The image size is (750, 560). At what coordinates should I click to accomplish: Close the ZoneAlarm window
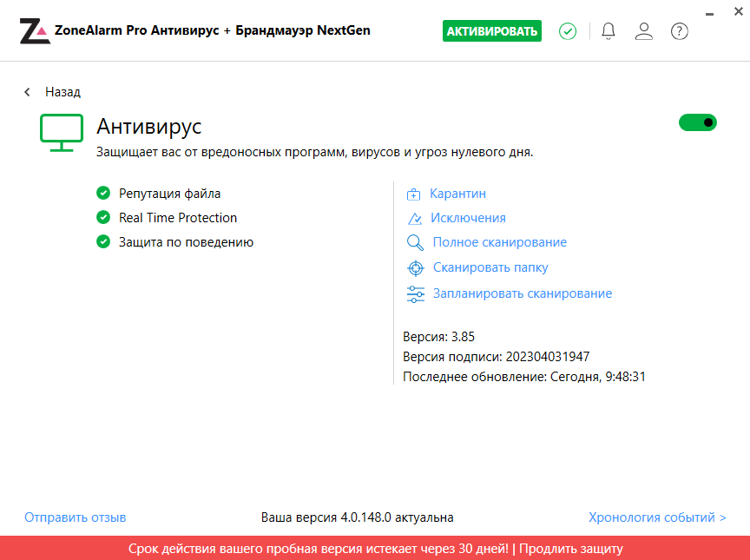738,12
